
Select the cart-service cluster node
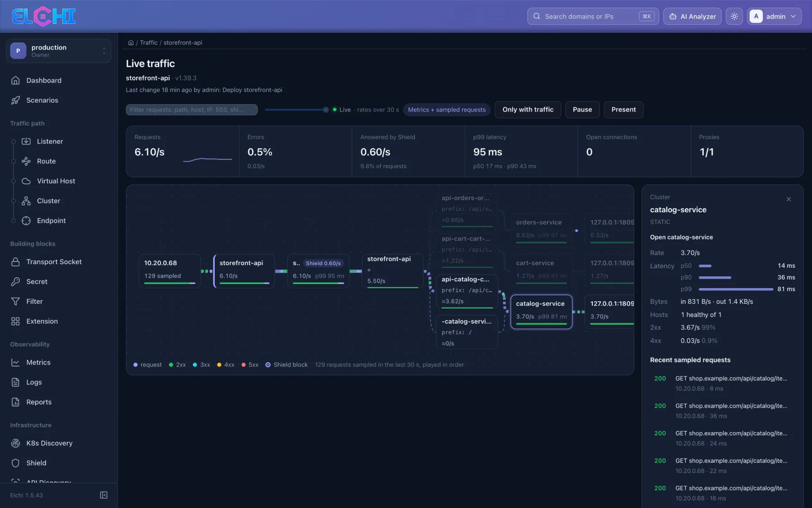541,271
